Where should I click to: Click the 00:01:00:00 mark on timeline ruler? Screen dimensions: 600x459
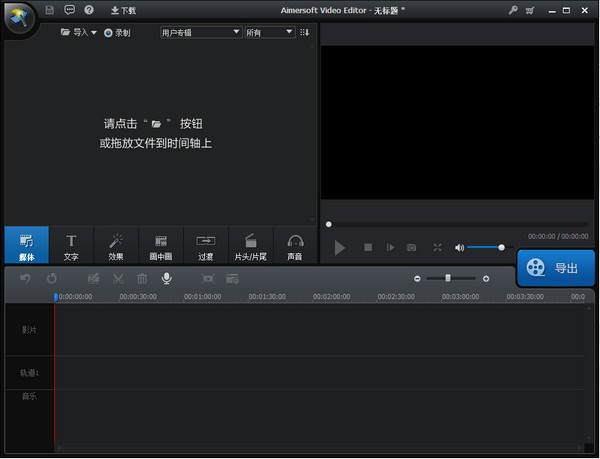click(x=203, y=296)
